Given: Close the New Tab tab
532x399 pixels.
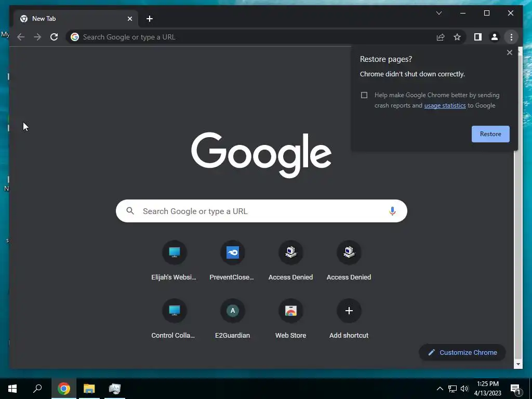Looking at the screenshot, I should point(129,19).
